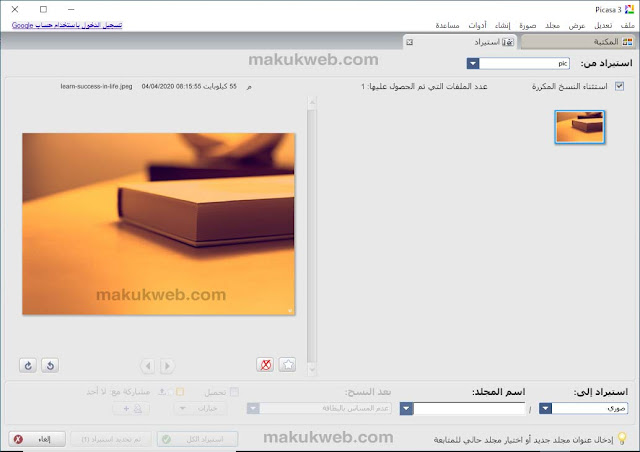Click the folder name input field
The image size is (640, 452).
(x=469, y=408)
